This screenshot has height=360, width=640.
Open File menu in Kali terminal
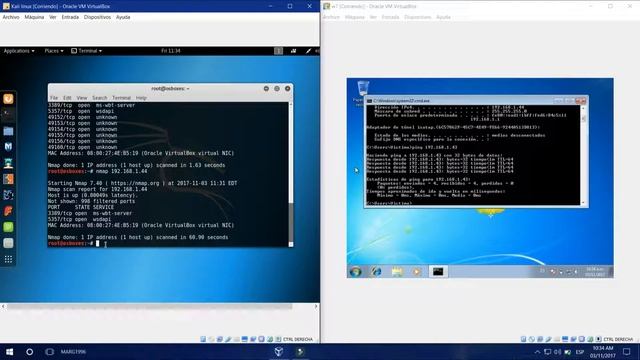(x=54, y=98)
